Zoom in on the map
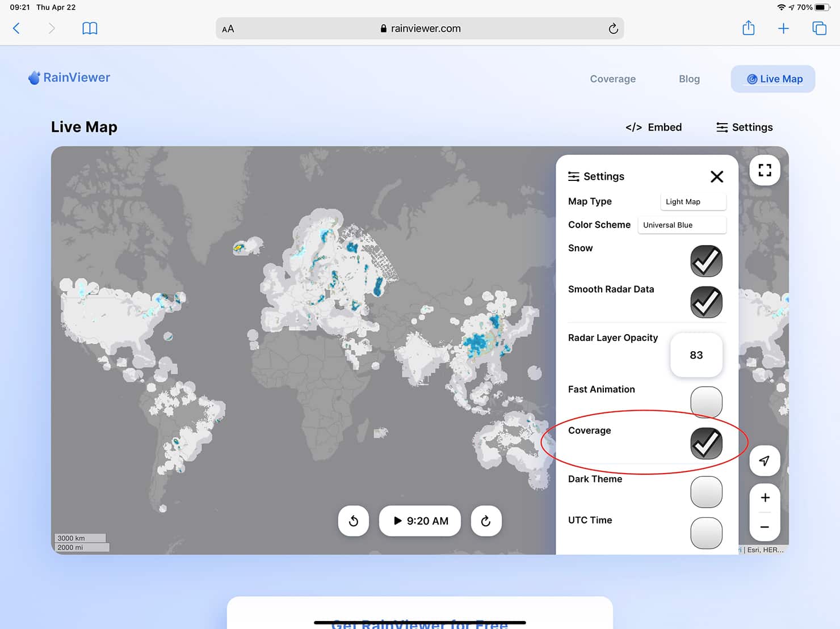The width and height of the screenshot is (840, 629). 765,497
